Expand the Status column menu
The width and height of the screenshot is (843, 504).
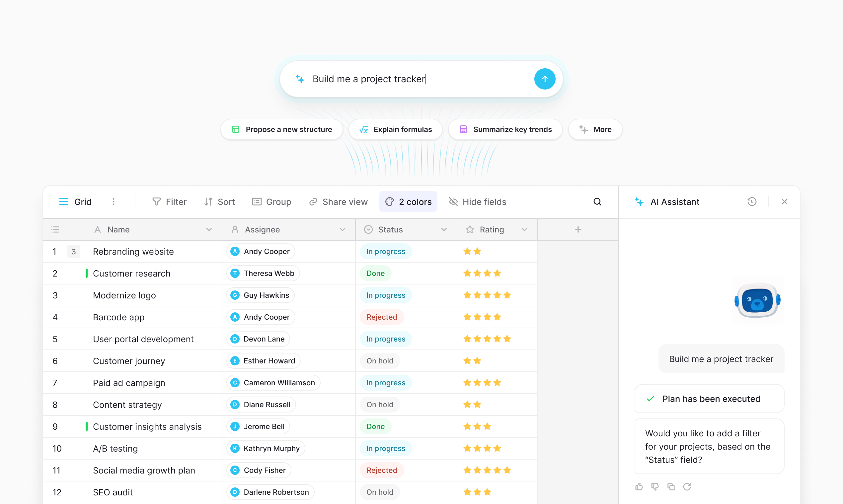(x=444, y=229)
